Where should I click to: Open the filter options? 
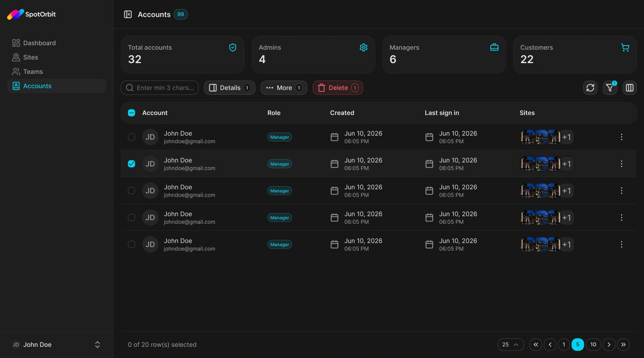coord(610,88)
